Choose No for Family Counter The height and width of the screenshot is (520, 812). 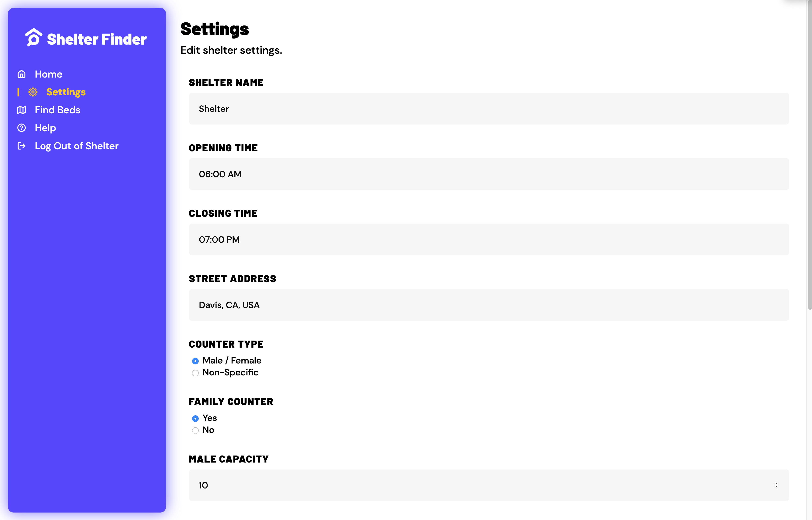[195, 430]
